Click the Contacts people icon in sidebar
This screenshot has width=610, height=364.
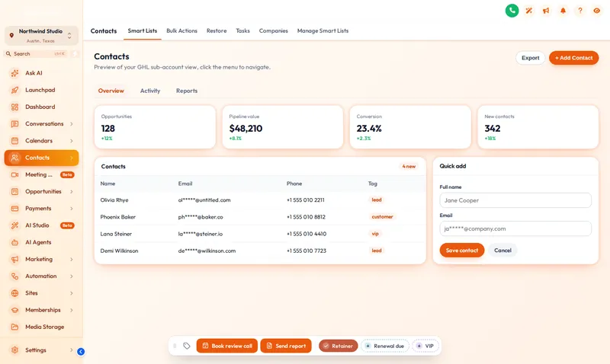click(14, 158)
